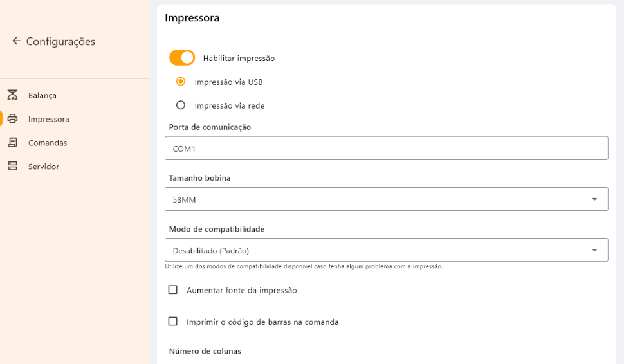
Task: Click the Configurações back title
Action: pos(60,42)
